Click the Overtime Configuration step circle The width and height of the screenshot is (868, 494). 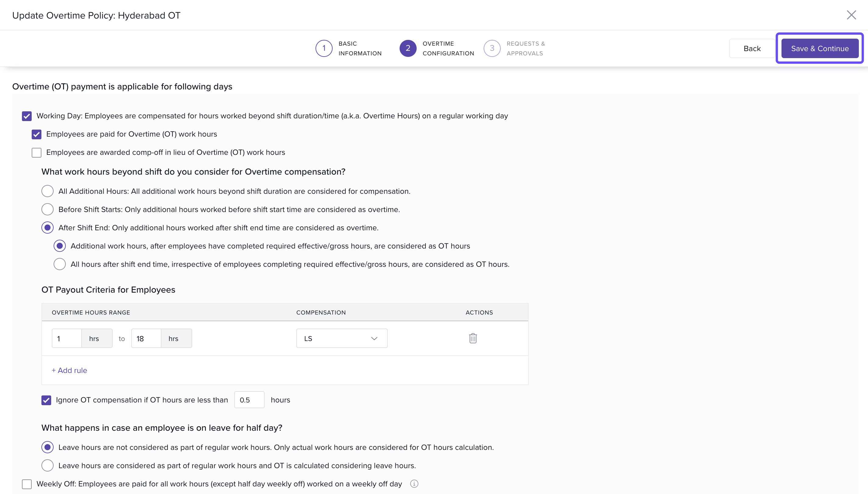(x=408, y=48)
